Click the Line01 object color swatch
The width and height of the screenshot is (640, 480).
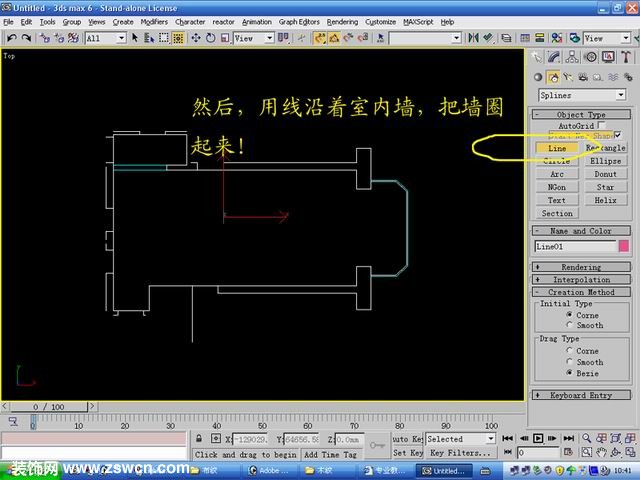click(624, 246)
